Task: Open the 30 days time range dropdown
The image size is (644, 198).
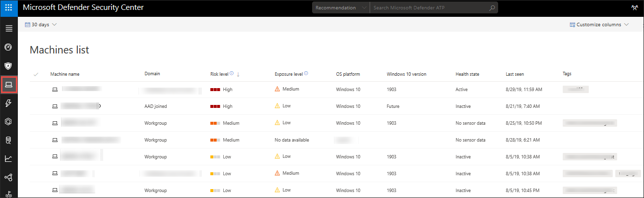Action: [x=41, y=24]
